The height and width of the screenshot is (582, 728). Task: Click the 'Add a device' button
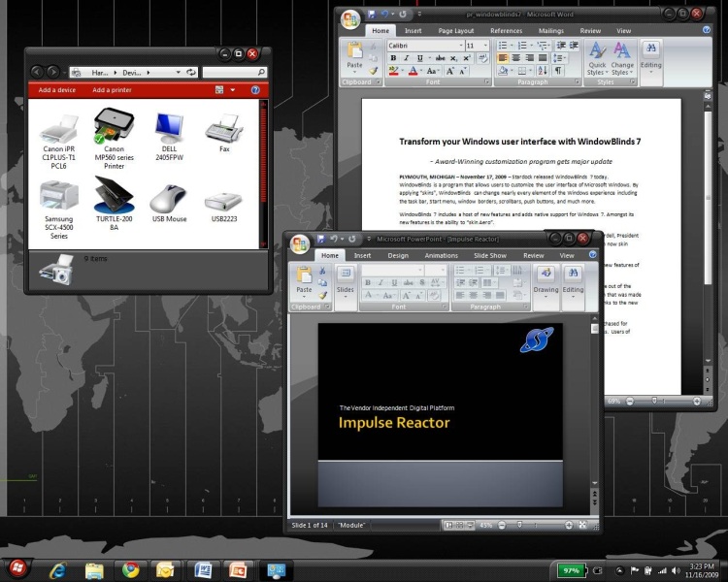coord(57,90)
